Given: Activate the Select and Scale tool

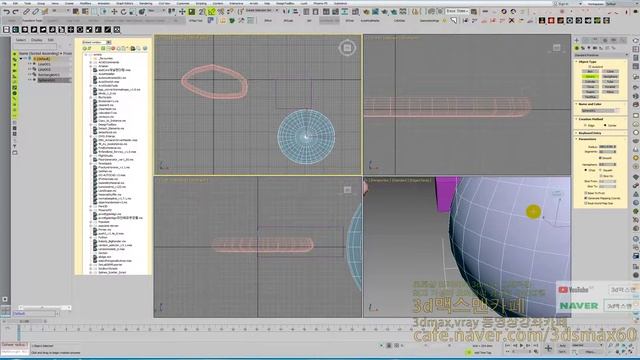Looking at the screenshot, I should 132,12.
